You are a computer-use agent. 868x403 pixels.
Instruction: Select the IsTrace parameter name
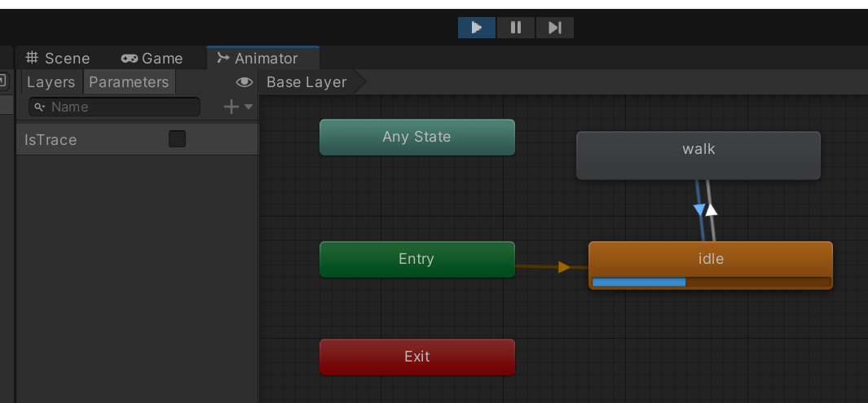[x=51, y=140]
